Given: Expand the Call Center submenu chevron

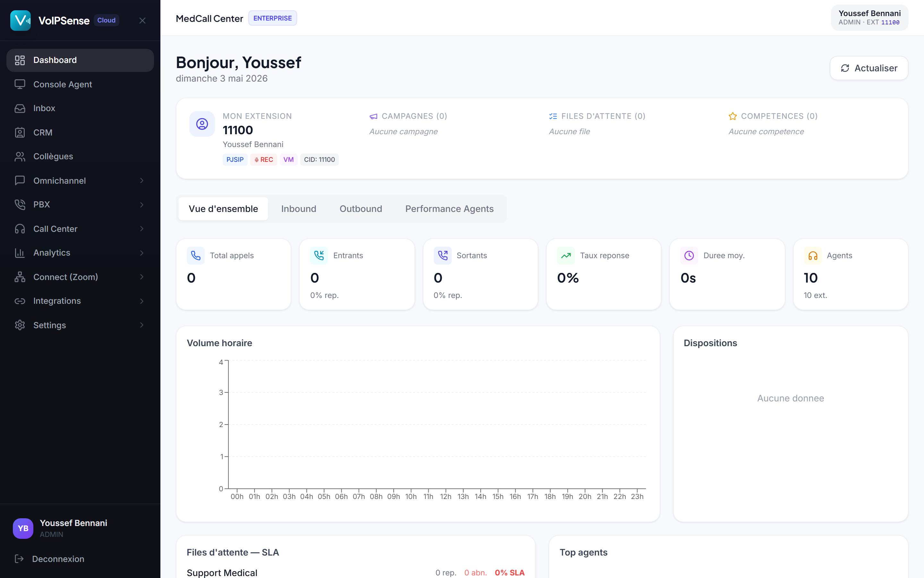Looking at the screenshot, I should tap(142, 229).
